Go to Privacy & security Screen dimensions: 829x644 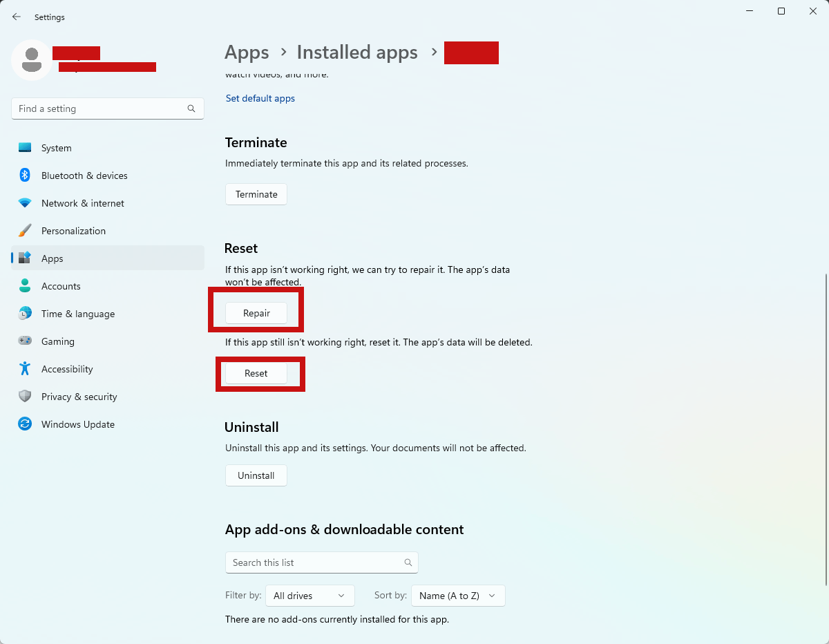tap(108, 397)
